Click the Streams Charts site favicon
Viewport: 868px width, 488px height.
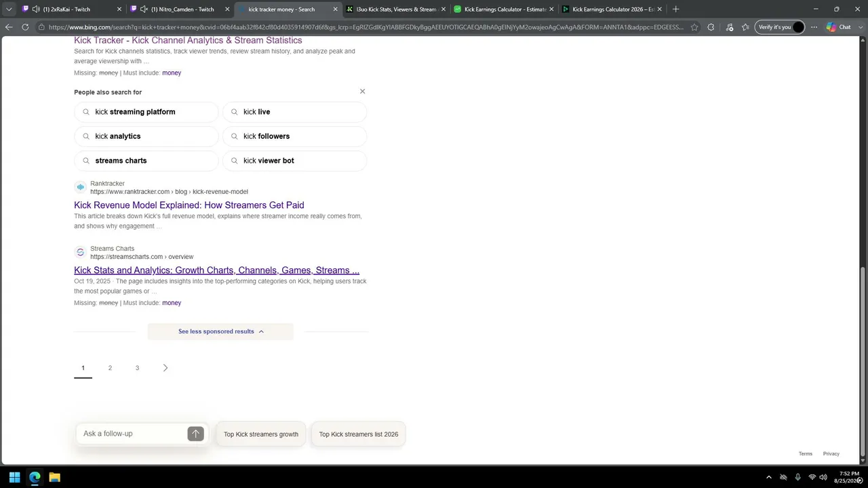pos(80,252)
